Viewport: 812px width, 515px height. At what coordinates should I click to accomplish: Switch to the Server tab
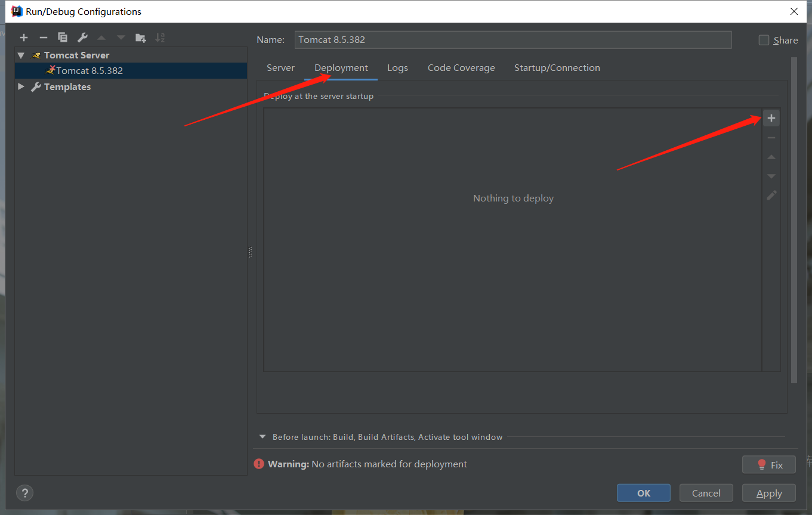point(280,68)
